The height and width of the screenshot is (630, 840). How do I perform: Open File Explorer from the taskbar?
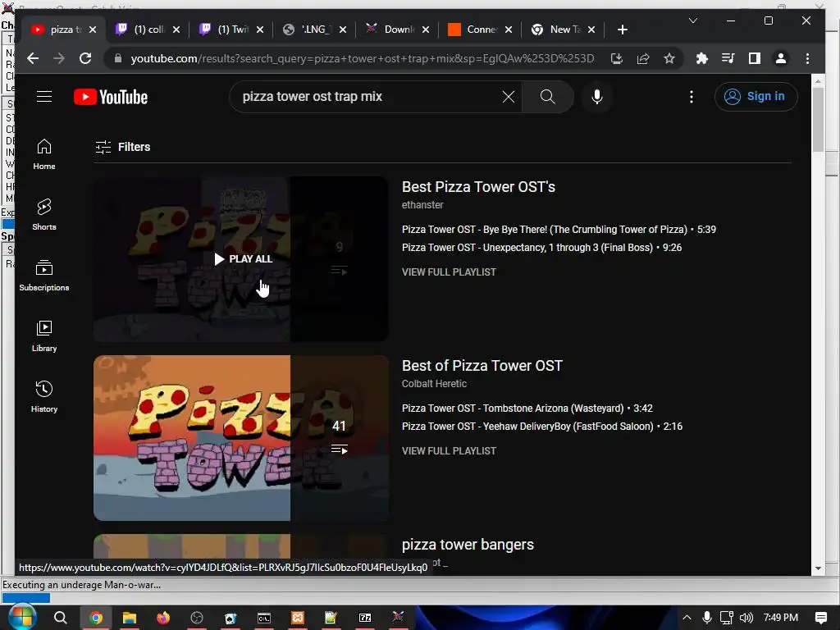[129, 618]
